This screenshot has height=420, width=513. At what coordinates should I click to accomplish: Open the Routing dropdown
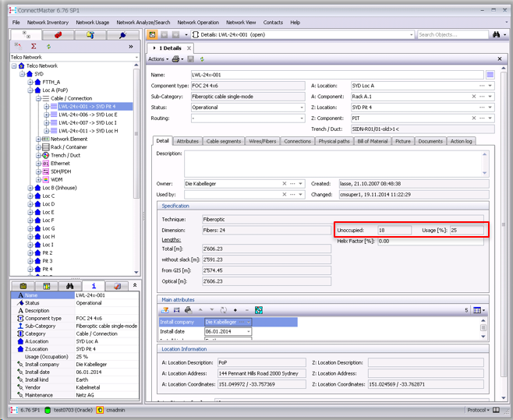pos(302,118)
